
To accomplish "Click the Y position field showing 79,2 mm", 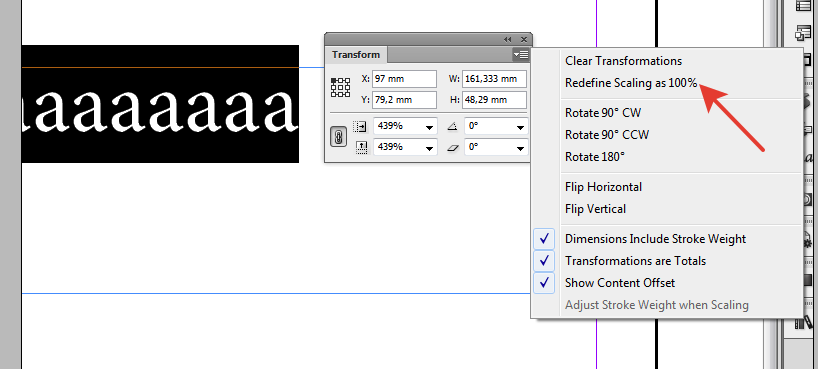I will (x=404, y=100).
